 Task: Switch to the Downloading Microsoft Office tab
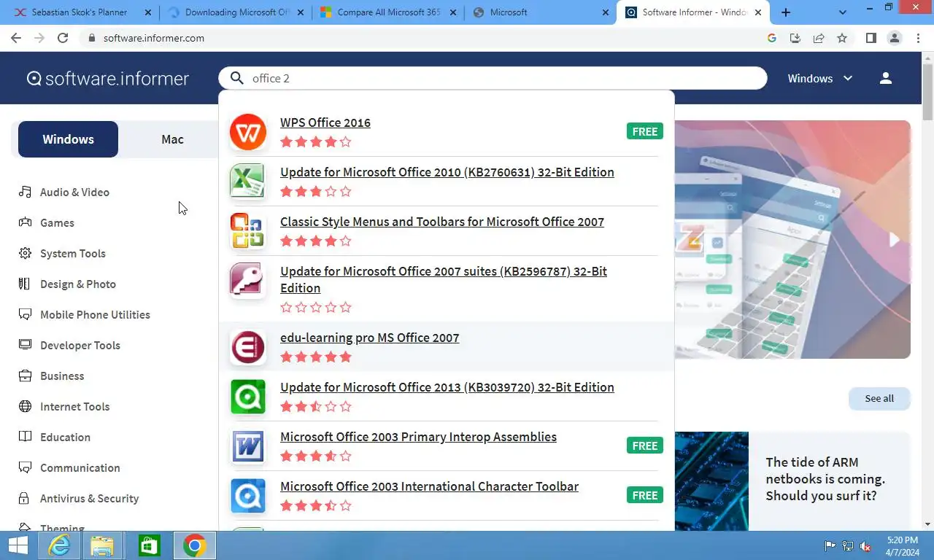point(235,12)
